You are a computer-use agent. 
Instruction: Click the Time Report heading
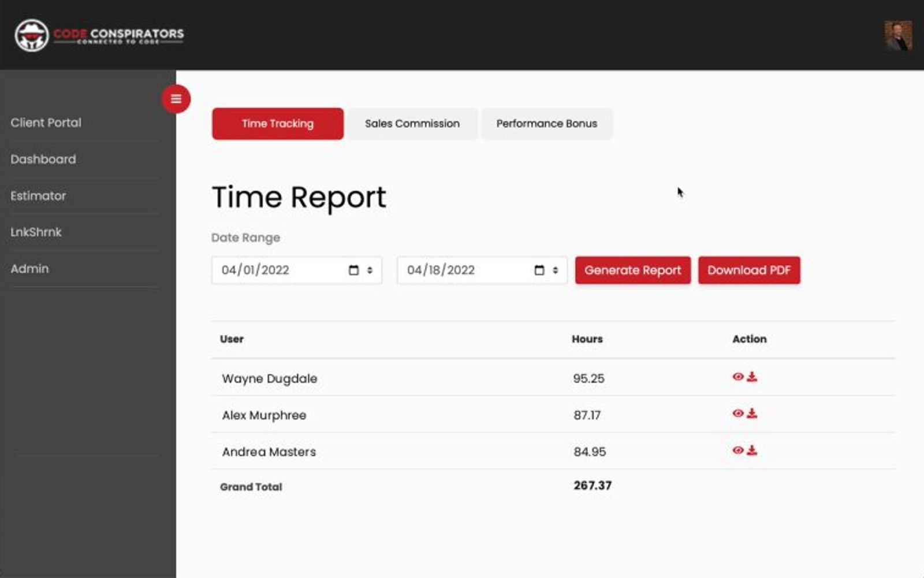tap(299, 198)
